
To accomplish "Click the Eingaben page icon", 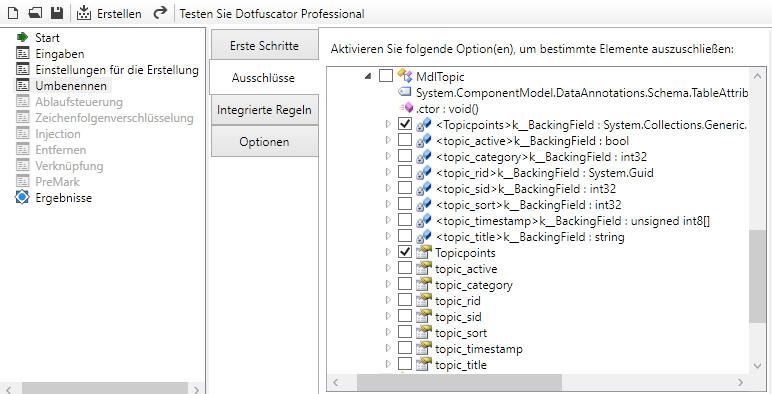I will pyautogui.click(x=23, y=53).
